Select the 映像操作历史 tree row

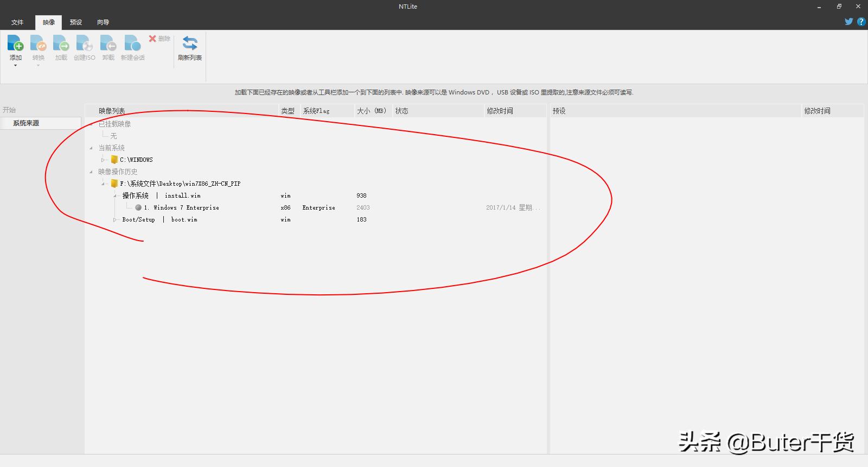[118, 172]
